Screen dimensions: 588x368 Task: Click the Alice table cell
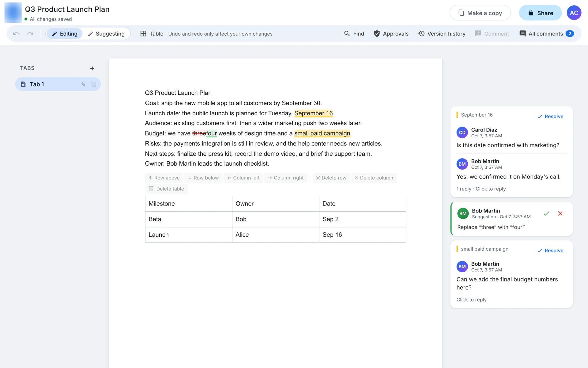point(276,235)
